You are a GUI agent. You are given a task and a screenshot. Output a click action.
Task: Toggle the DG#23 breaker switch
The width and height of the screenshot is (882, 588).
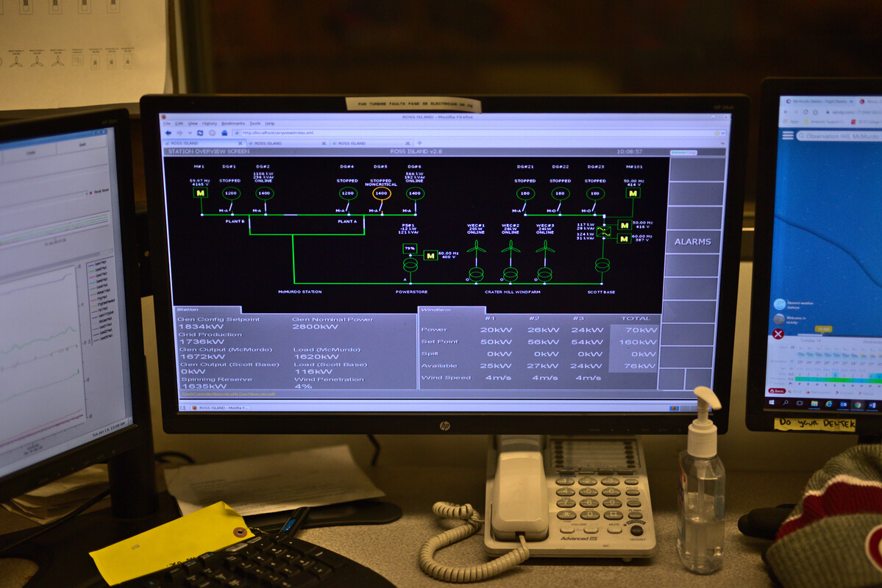pos(594,207)
